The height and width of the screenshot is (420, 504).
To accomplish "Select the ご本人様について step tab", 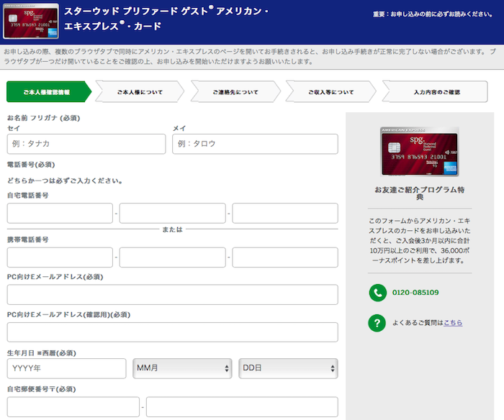I will (140, 92).
